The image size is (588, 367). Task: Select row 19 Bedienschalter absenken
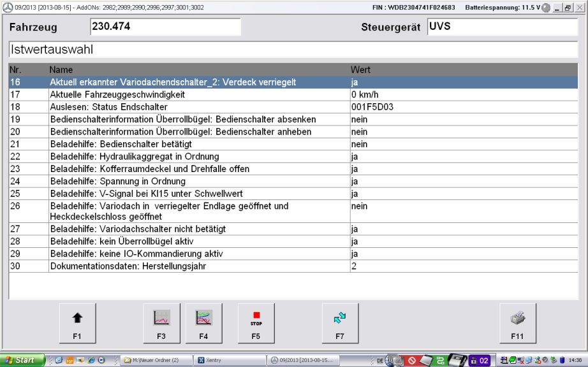(x=293, y=119)
